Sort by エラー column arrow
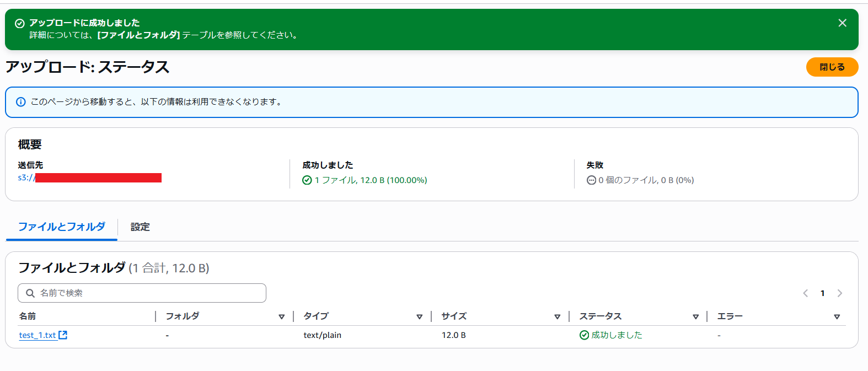 point(837,316)
